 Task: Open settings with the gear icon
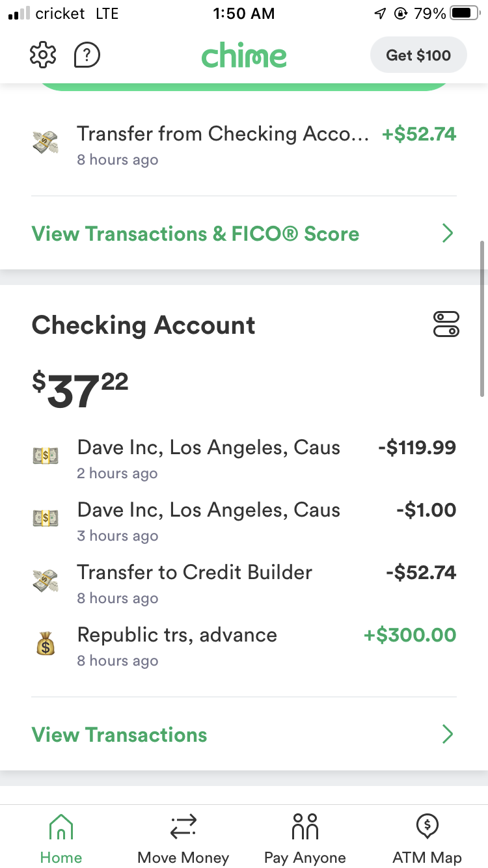[x=44, y=55]
